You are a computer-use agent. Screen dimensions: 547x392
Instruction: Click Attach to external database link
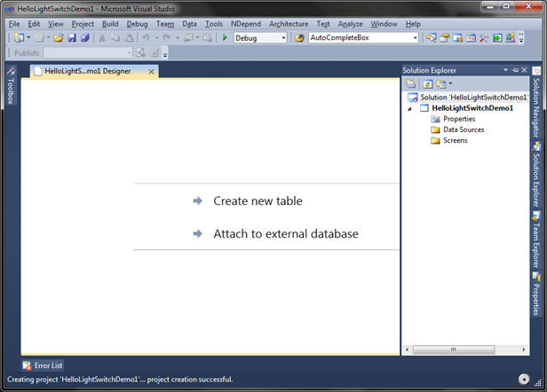(286, 234)
